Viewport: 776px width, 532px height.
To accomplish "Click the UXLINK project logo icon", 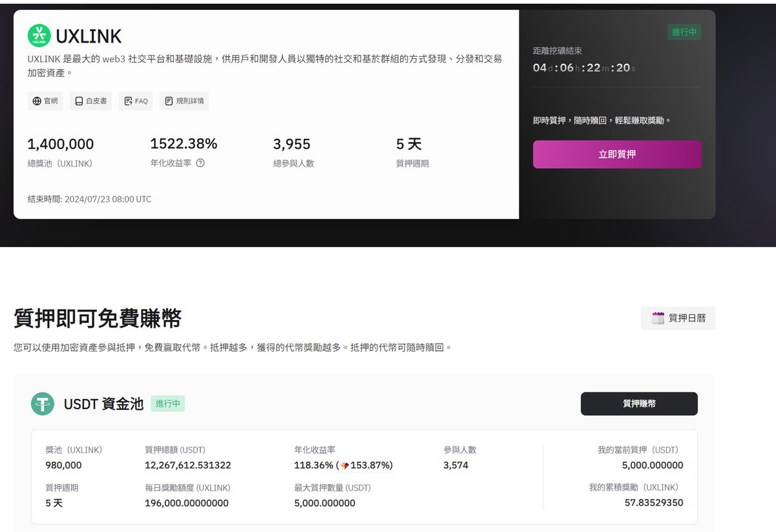I will tap(39, 36).
